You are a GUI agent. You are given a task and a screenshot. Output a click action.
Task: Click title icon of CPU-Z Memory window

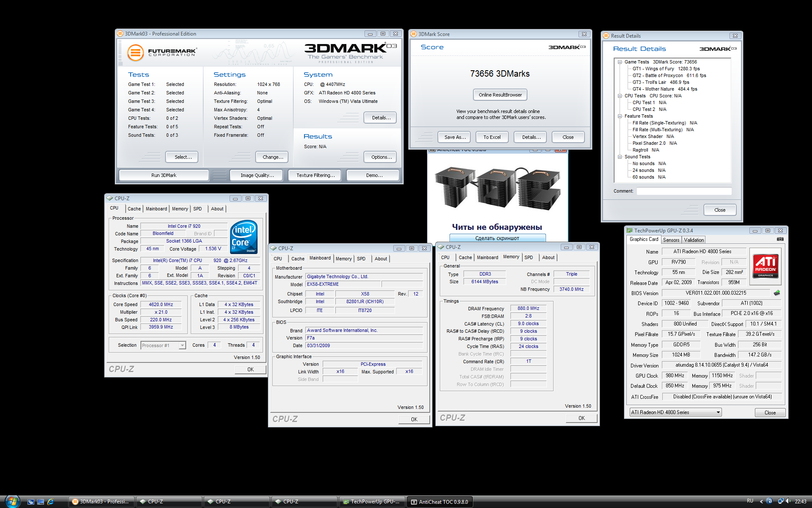[x=441, y=247]
